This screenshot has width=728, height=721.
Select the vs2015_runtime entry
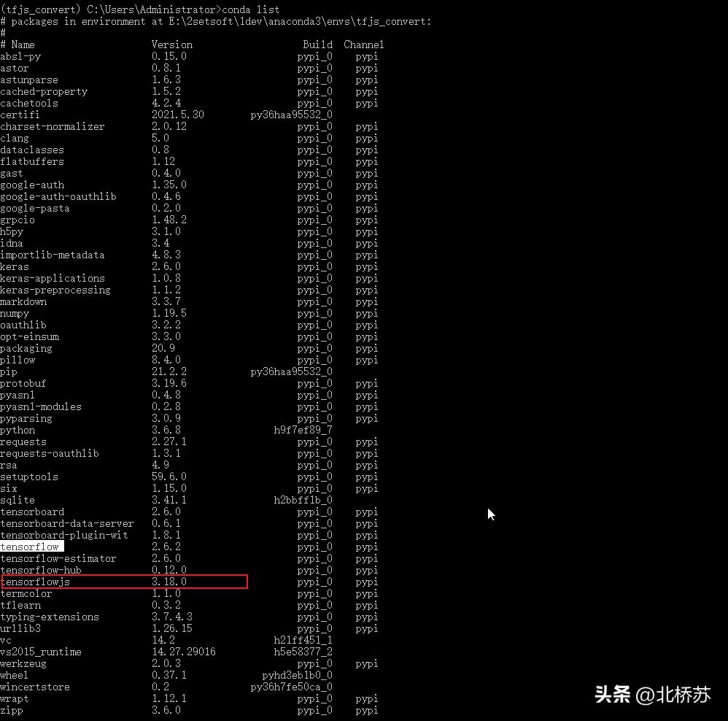(x=41, y=652)
